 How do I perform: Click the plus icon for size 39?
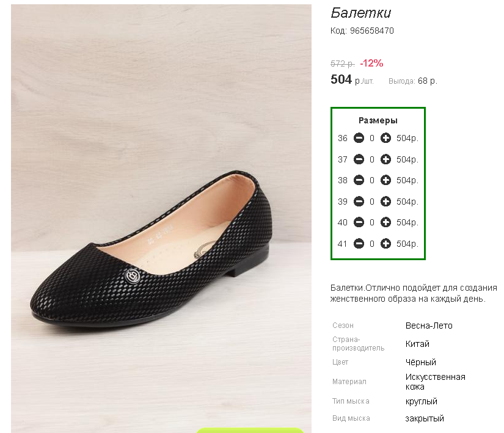pos(385,202)
